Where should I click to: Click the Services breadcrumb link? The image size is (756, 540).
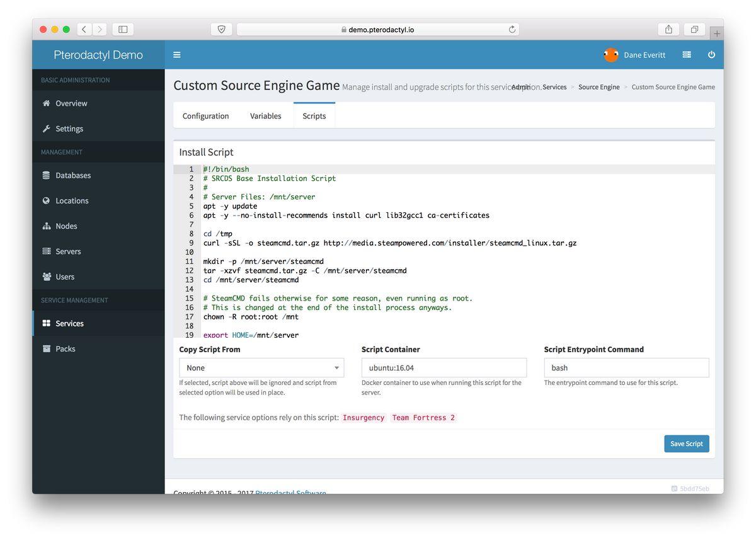click(554, 87)
